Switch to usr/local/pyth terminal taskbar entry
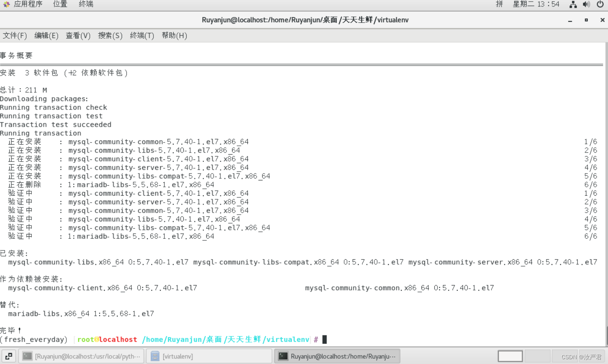This screenshot has width=608, height=364. pos(81,356)
